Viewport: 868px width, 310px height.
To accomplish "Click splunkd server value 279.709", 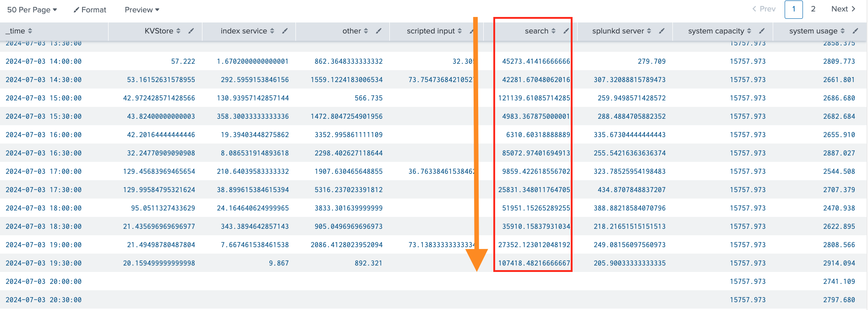I will (652, 61).
